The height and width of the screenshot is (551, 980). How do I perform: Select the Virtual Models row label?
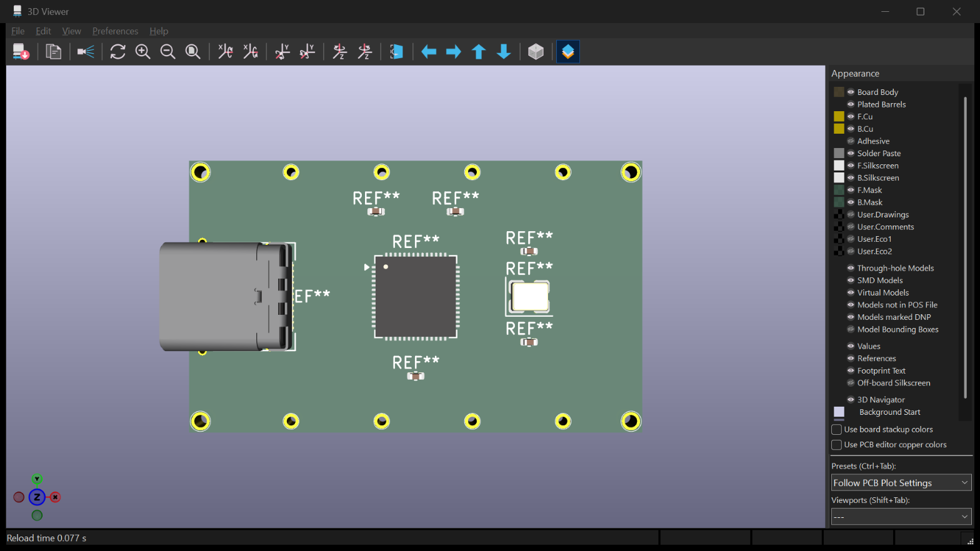point(883,292)
